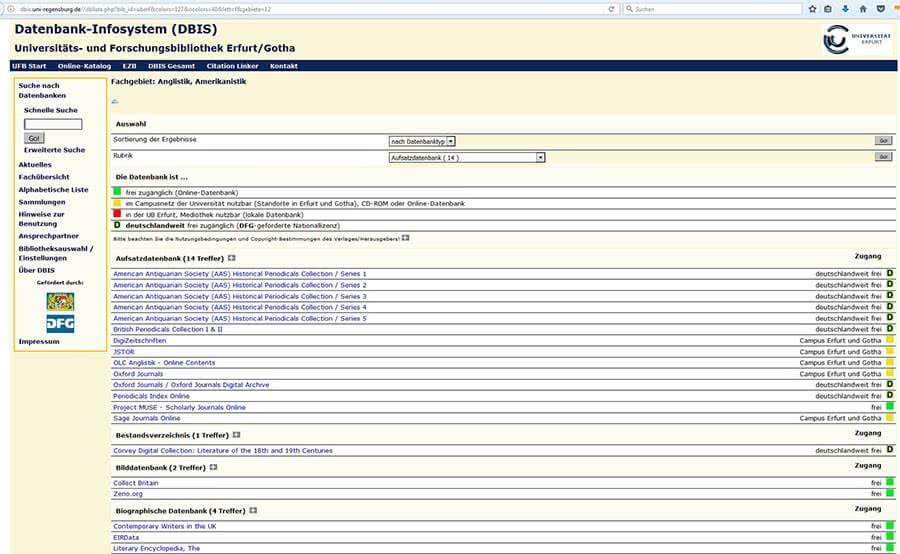Open Contemporary Writers in the UK
The image size is (900, 554).
165,526
